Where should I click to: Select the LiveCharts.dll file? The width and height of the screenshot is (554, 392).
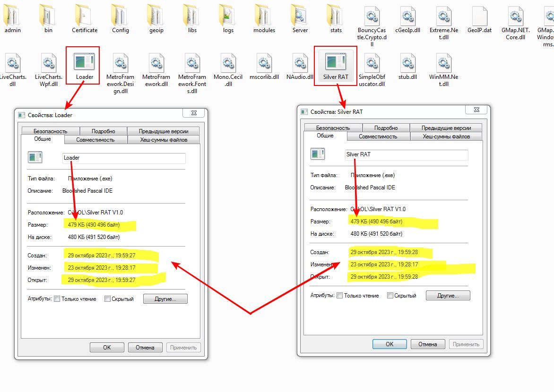13,69
